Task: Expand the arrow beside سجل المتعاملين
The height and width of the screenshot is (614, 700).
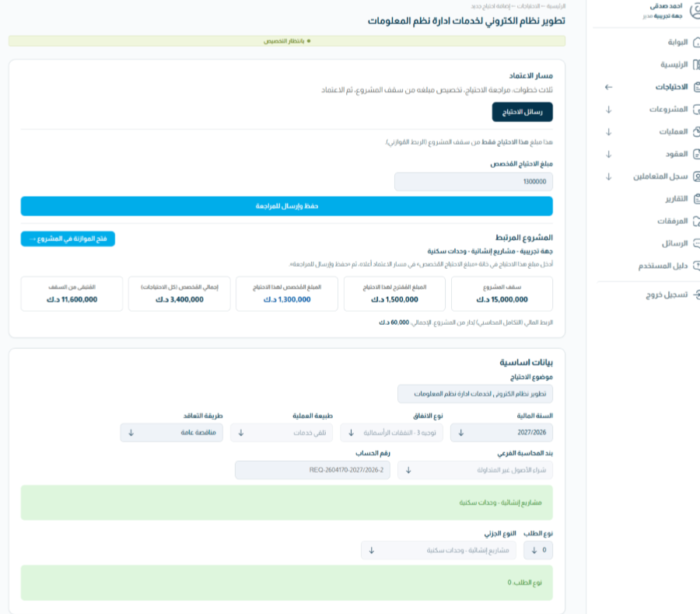Action: [x=608, y=176]
